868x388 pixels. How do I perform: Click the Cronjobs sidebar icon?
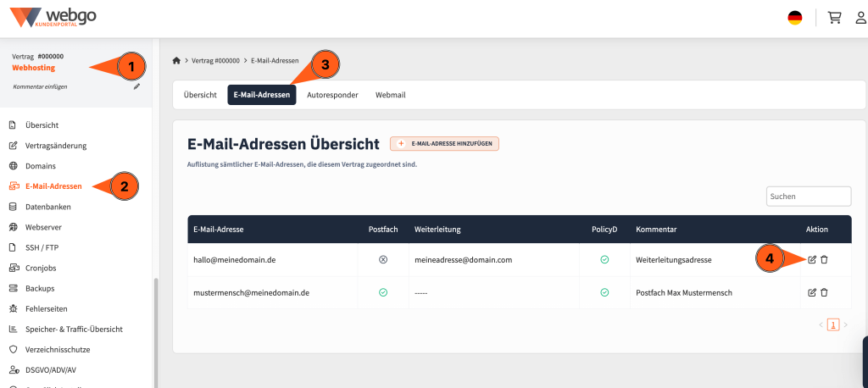click(14, 268)
